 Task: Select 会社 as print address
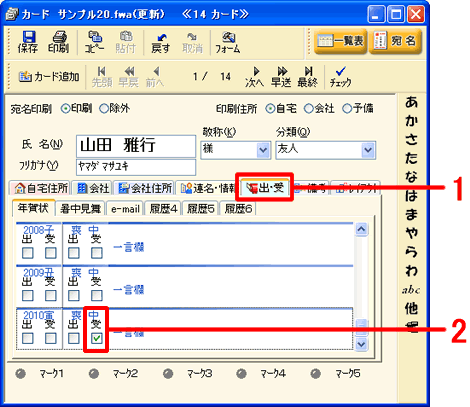(309, 109)
